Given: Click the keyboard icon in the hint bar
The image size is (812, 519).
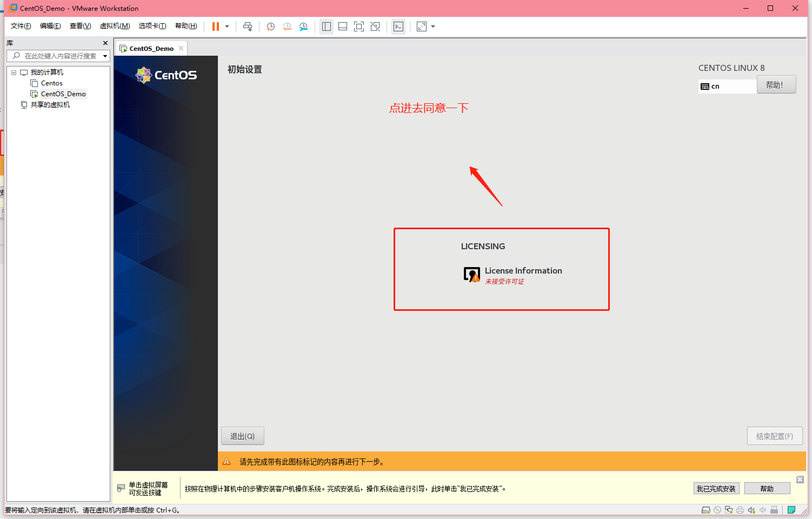Looking at the screenshot, I should [x=121, y=488].
